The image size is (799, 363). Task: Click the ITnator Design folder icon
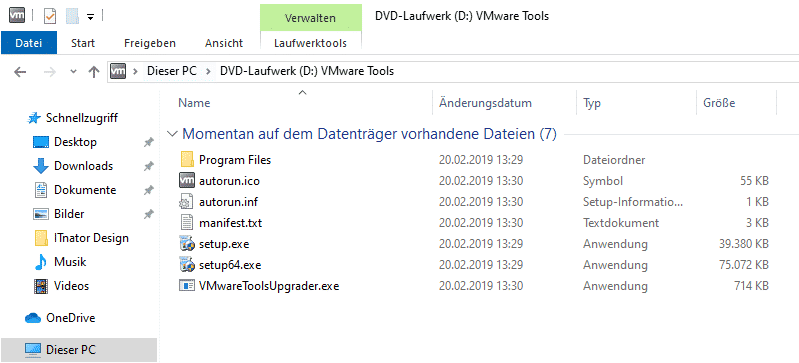click(x=40, y=238)
